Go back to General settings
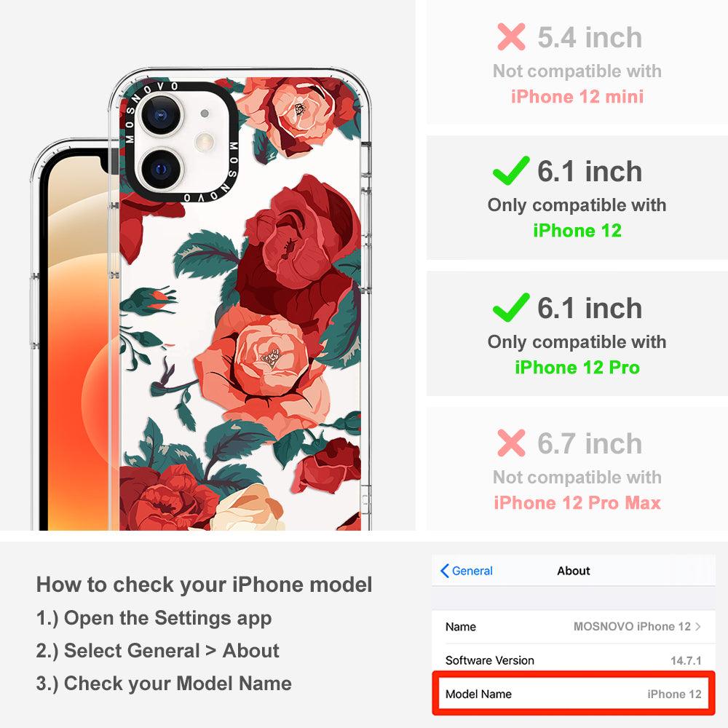728x728 pixels. [x=467, y=571]
